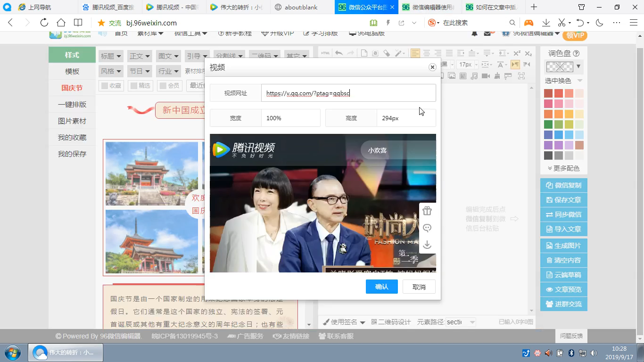This screenshot has height=362, width=644.
Task: Click the insert music note icon
Action: (x=474, y=76)
